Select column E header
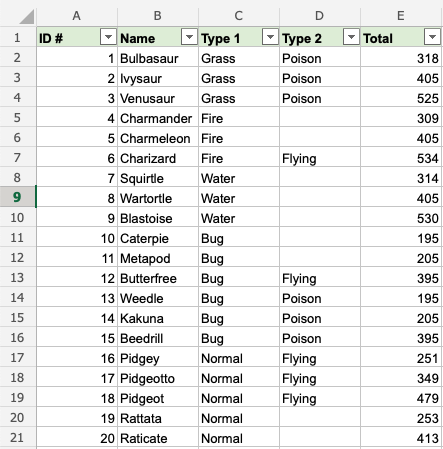This screenshot has width=443, height=449. (401, 15)
